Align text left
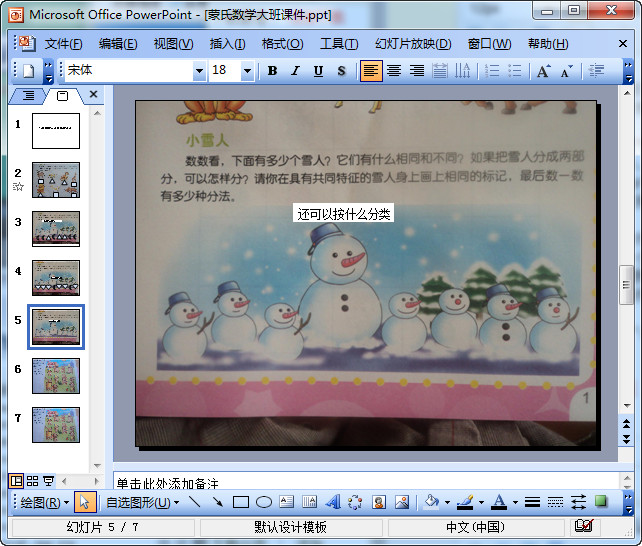 (371, 71)
